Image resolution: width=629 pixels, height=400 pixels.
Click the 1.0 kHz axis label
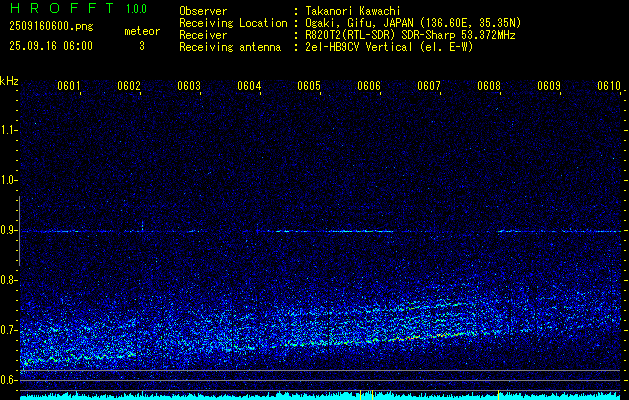coord(9,181)
